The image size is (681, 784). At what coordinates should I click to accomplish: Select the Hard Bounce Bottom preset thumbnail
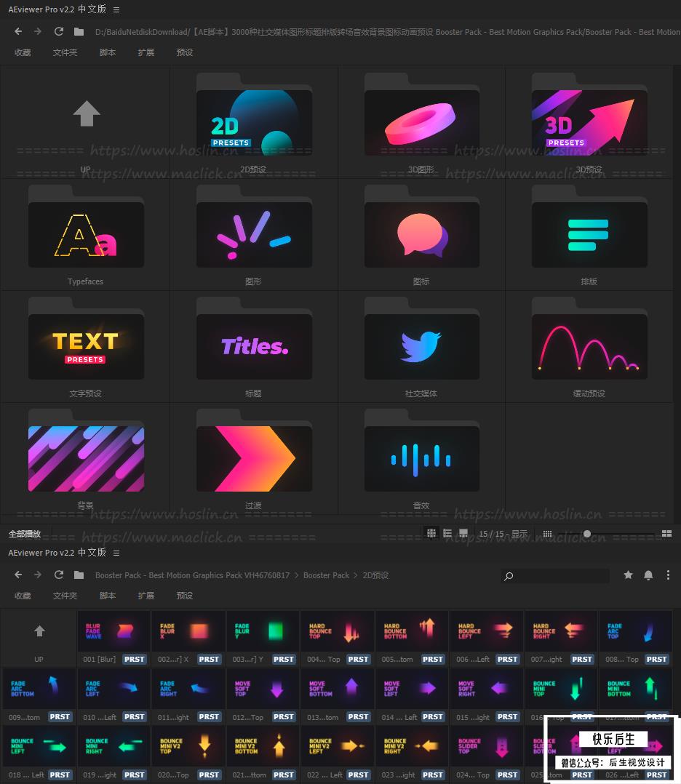click(x=413, y=631)
